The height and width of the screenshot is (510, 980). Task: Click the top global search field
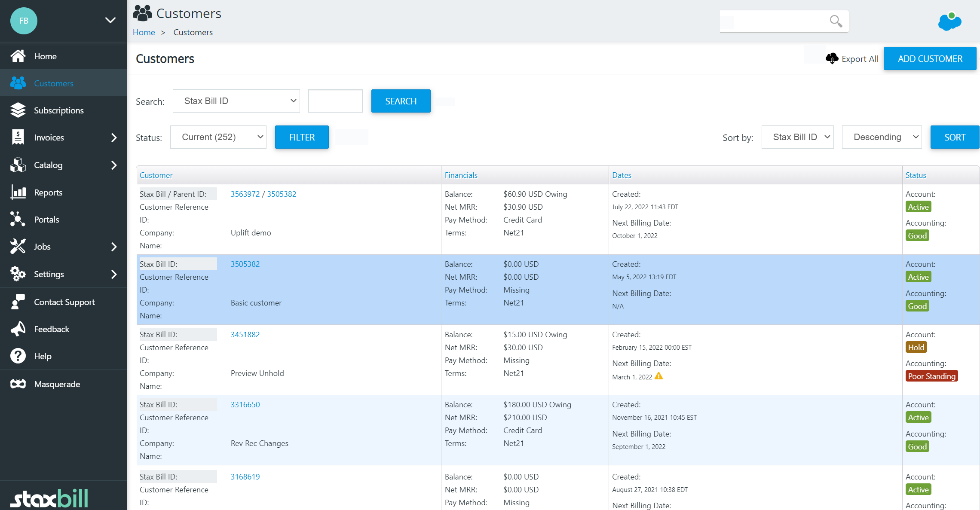pyautogui.click(x=784, y=21)
